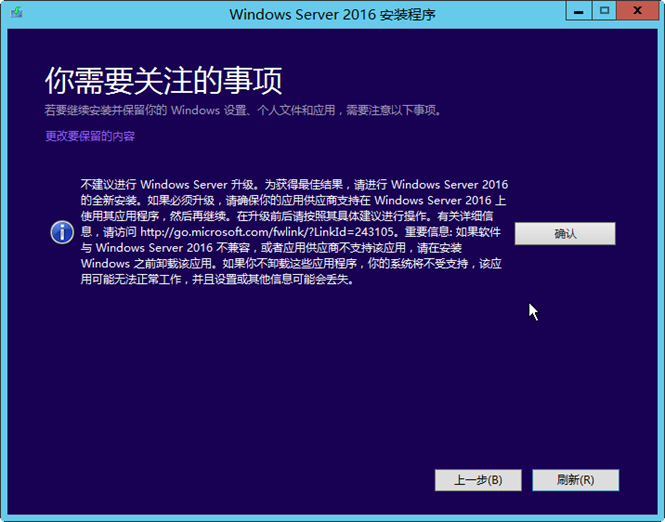
Task: Maximize the setup window
Action: 604,11
